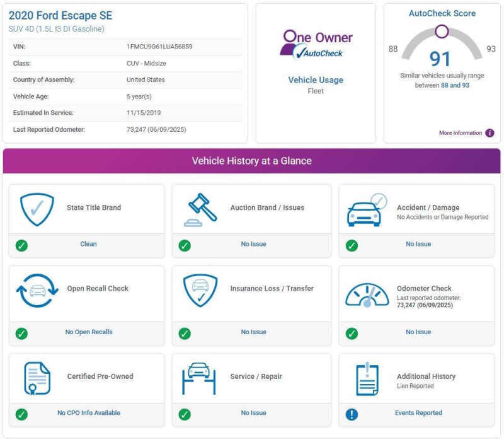Click the No Open Recalls link
Viewport: 504px width, 442px height.
(89, 332)
